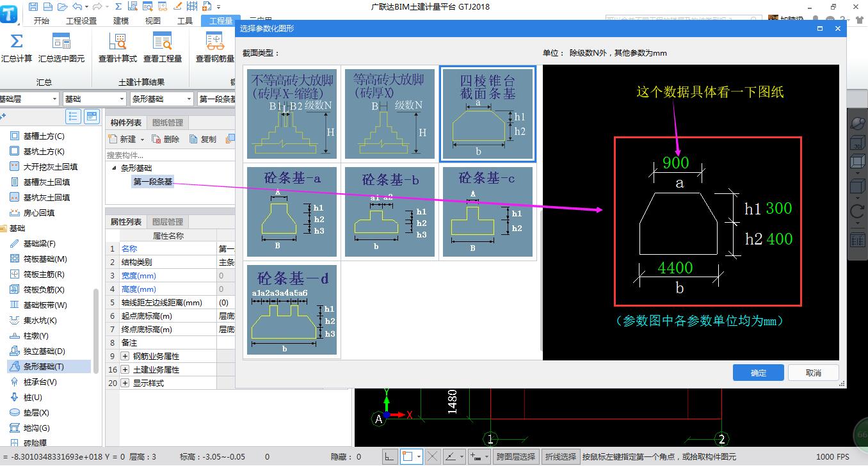Click the 取消 button in dialog
Viewport: 868px width, 466px height.
pyautogui.click(x=814, y=373)
